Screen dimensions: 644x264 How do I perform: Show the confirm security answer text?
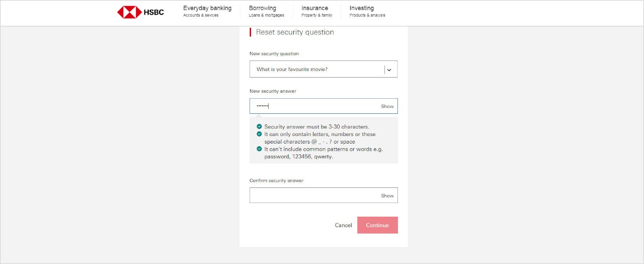tap(387, 195)
